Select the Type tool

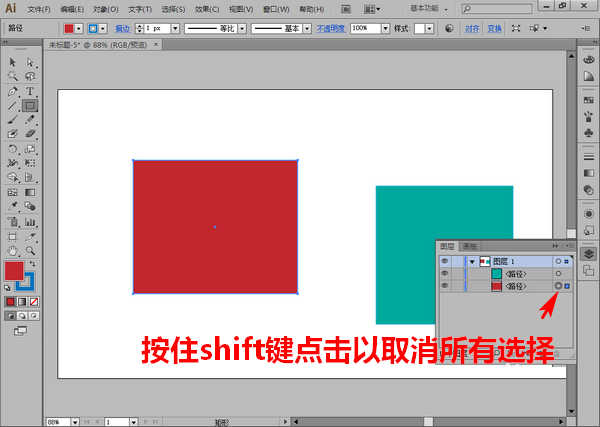tap(30, 90)
